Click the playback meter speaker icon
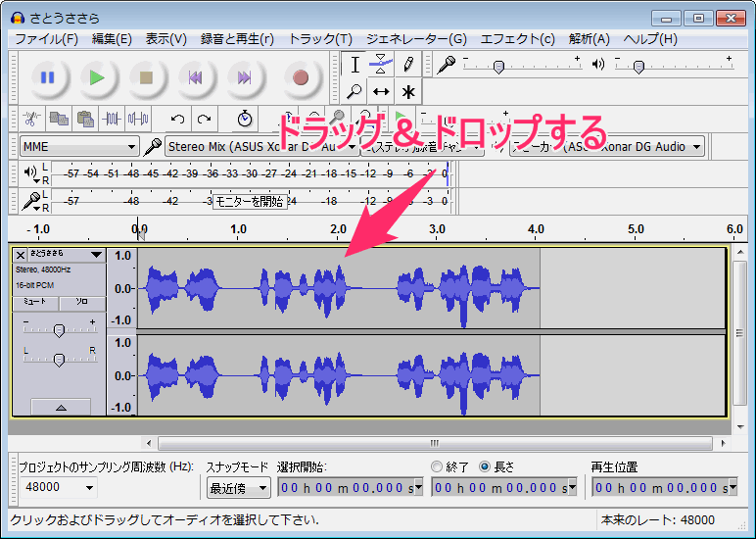 point(30,171)
